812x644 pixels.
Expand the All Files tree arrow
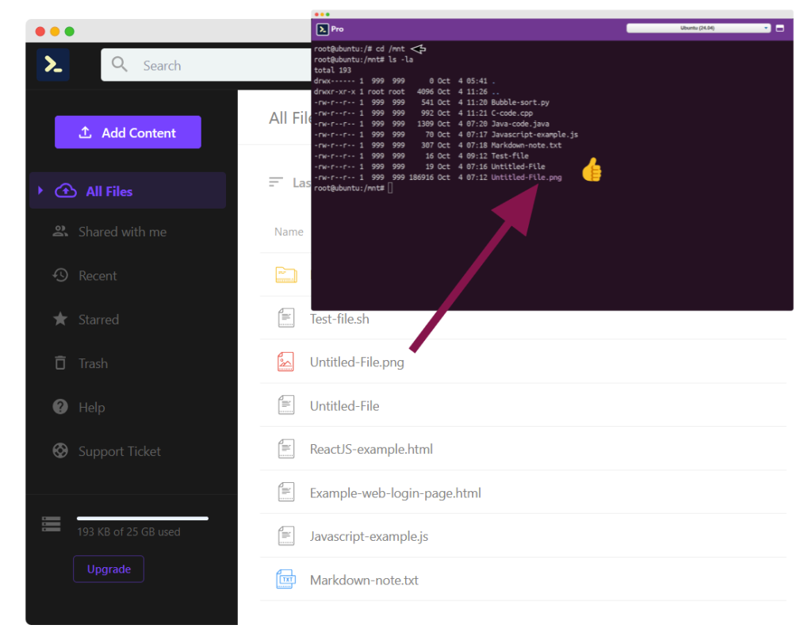41,190
